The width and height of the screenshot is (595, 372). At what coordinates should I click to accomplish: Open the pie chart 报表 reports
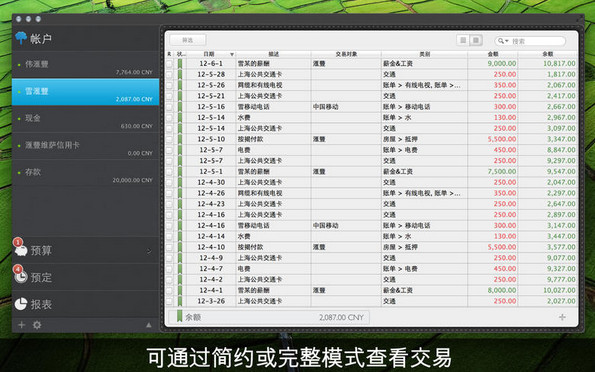tap(85, 304)
